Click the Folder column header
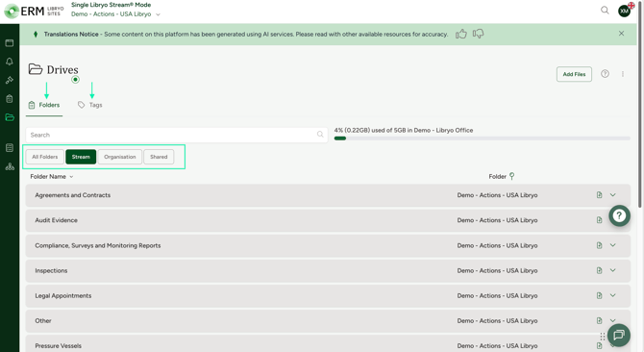The image size is (644, 352). pos(497,176)
